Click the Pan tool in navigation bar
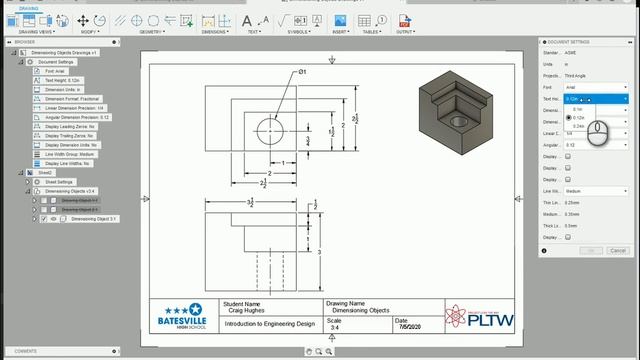Image resolution: width=640 pixels, height=360 pixels. pos(309,351)
